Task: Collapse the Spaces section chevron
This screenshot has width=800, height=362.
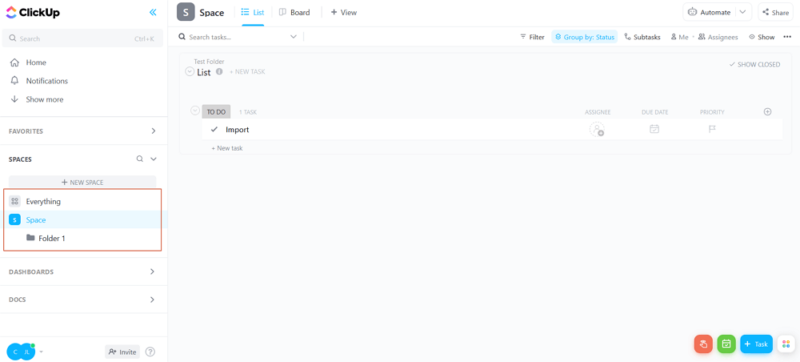Action: tap(153, 159)
